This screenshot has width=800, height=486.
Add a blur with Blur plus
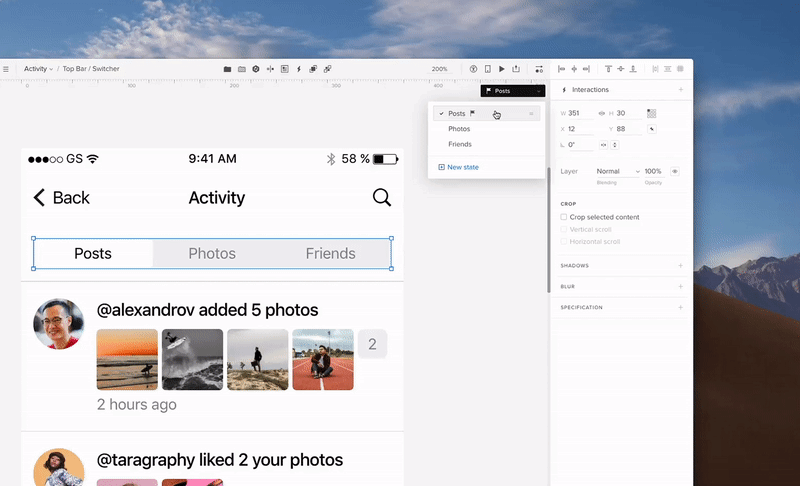pyautogui.click(x=681, y=287)
